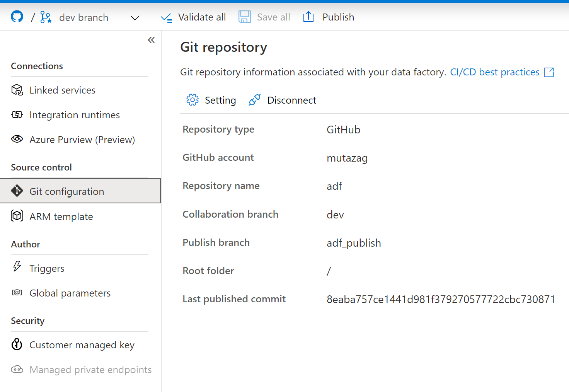The width and height of the screenshot is (569, 392).
Task: Click the Validate all button
Action: pyautogui.click(x=193, y=17)
